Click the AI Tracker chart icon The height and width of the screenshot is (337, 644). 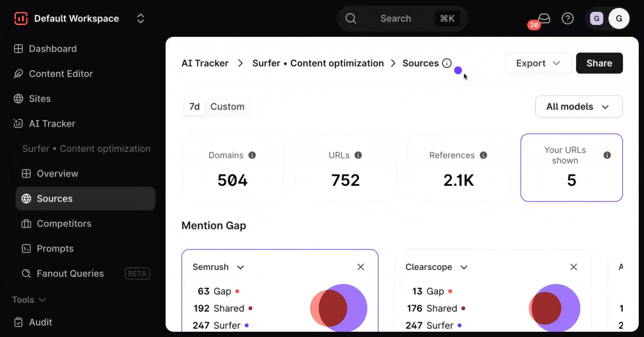[18, 124]
